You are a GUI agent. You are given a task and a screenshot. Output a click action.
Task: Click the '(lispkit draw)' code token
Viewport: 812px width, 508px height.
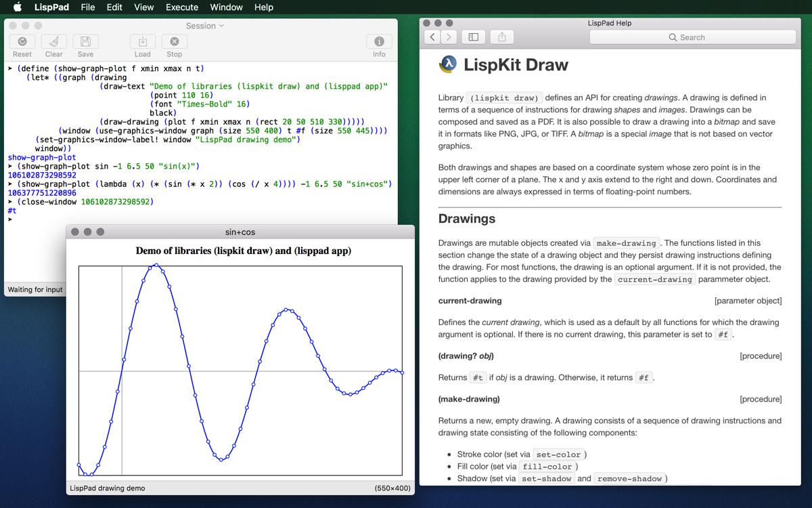tap(505, 98)
